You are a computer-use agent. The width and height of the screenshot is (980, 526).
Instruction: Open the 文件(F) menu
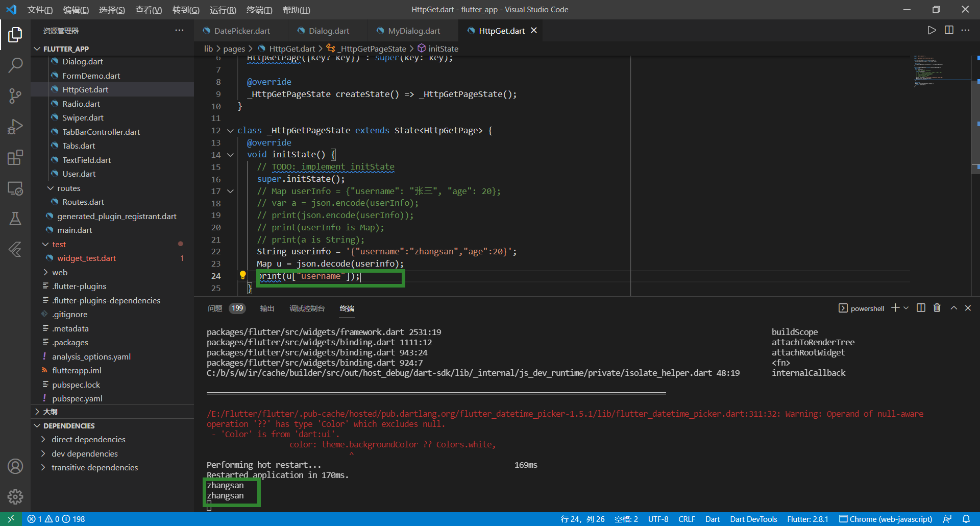point(40,10)
